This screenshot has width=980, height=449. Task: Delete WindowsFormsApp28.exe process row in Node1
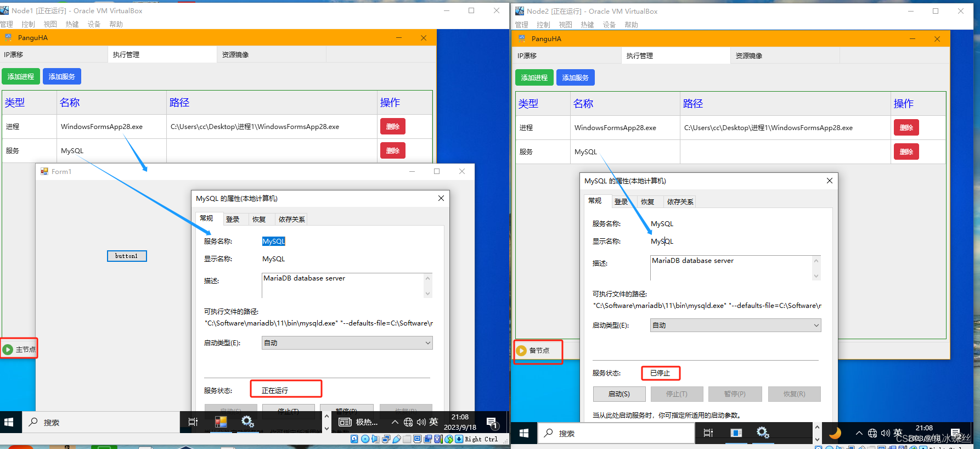click(x=393, y=126)
